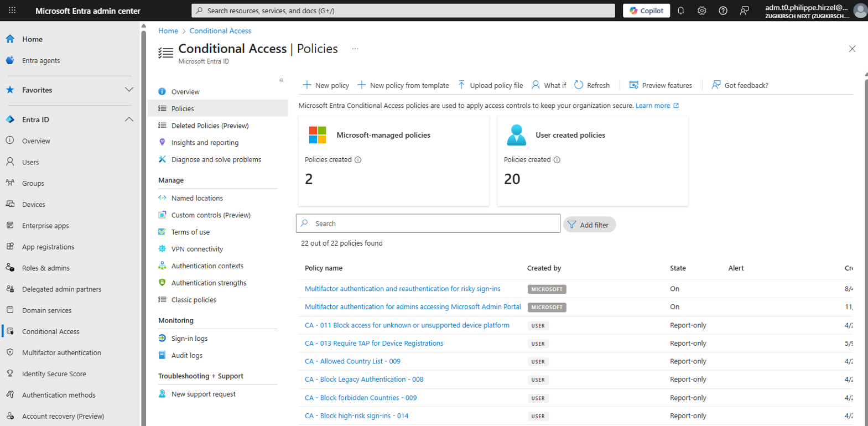
Task: Open Sign-in logs under Monitoring
Action: 189,339
